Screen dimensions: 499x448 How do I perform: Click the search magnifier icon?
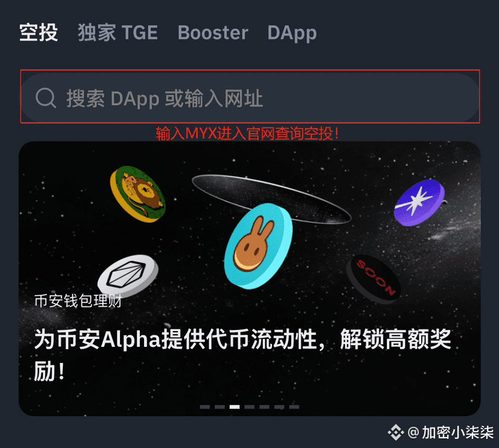coord(46,98)
